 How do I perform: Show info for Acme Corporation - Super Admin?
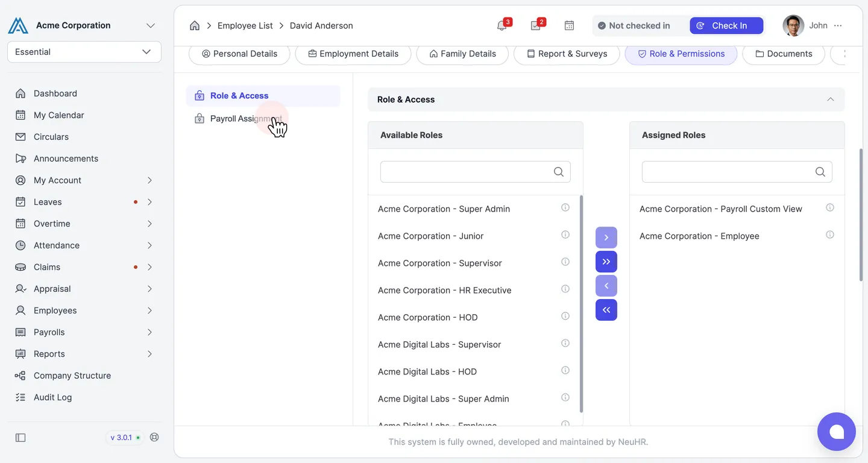[x=565, y=207]
